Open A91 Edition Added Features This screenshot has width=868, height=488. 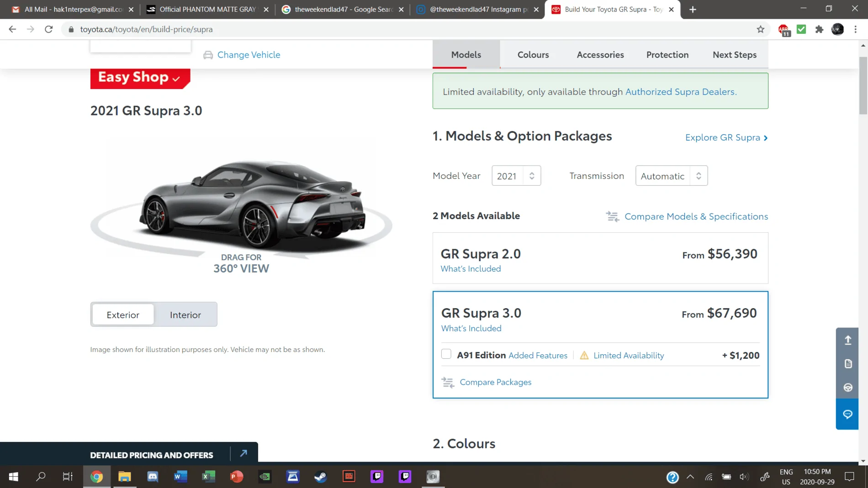tap(538, 355)
